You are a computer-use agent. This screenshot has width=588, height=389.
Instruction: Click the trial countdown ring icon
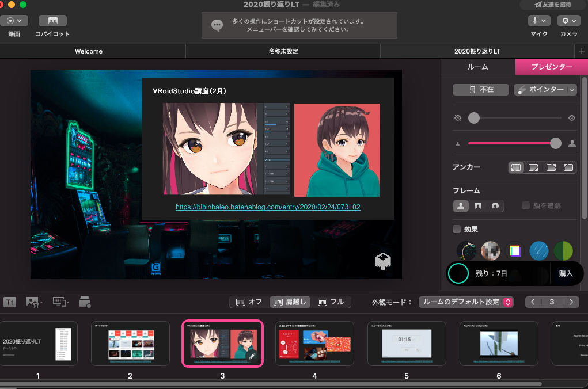click(x=458, y=273)
